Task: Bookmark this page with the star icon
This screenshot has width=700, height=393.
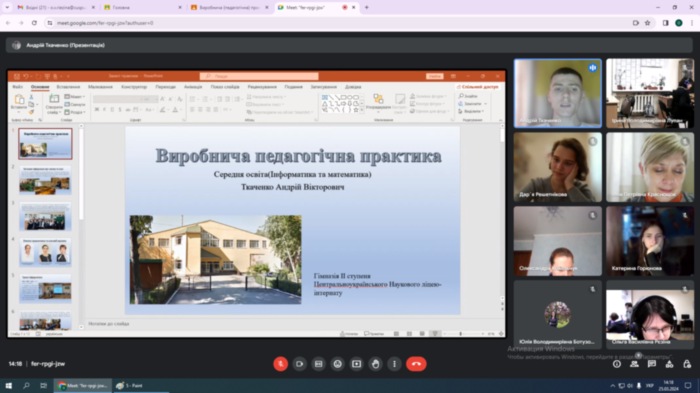Action: pyautogui.click(x=647, y=23)
